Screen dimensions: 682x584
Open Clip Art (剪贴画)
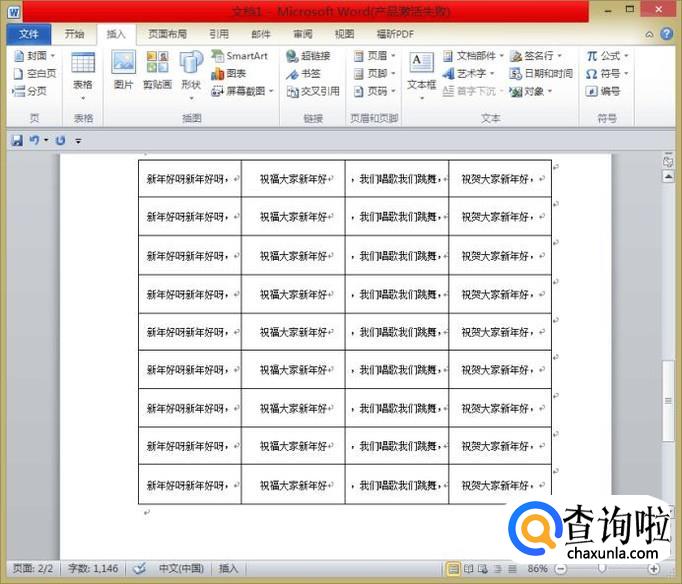point(157,70)
